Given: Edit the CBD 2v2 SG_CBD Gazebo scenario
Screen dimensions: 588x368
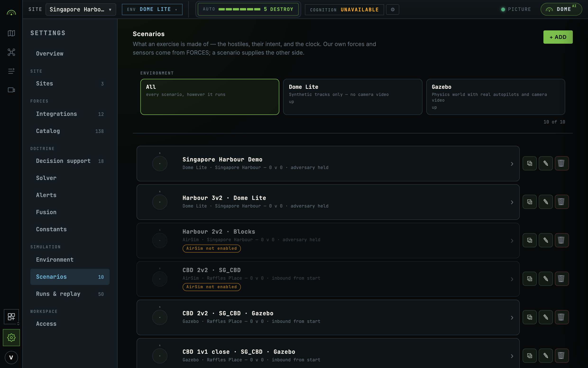Looking at the screenshot, I should pyautogui.click(x=546, y=317).
